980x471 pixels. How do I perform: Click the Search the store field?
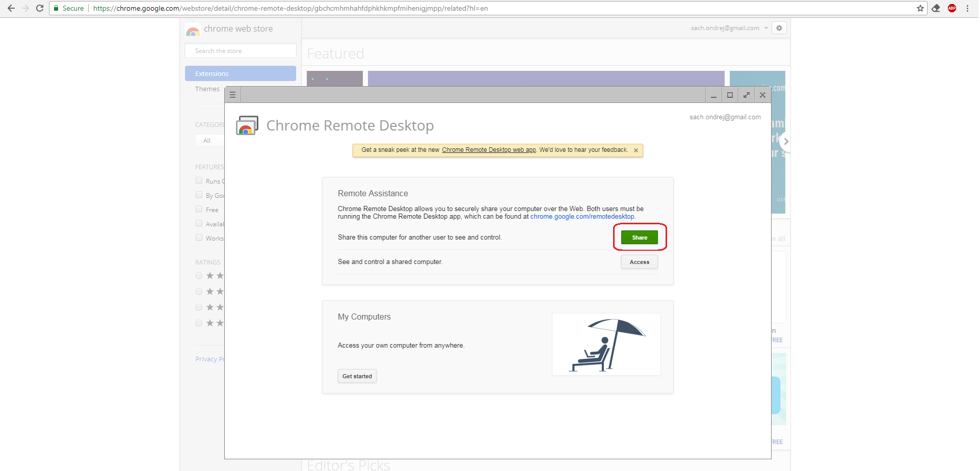point(240,50)
